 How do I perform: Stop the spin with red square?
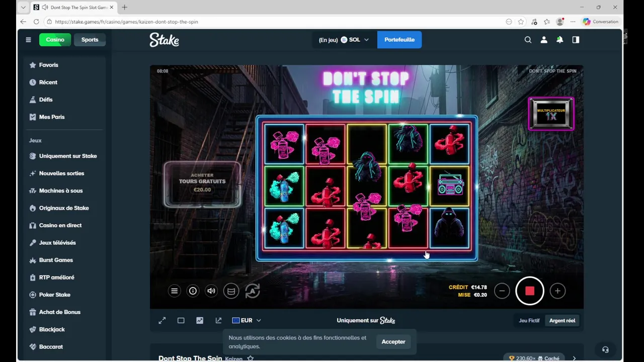[529, 291]
